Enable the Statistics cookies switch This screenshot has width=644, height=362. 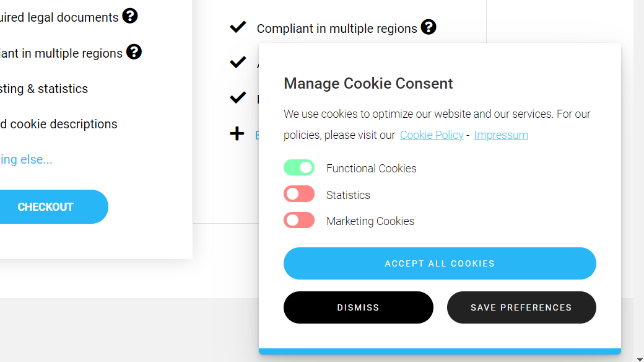[299, 195]
